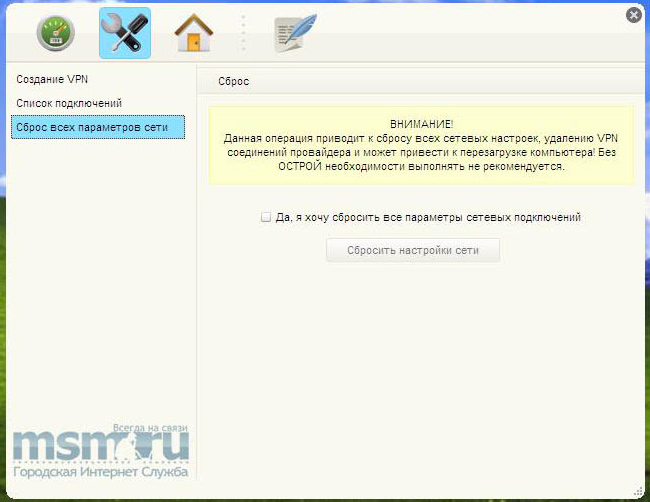Select 'Сброс всех параметров сети' item
Viewport: 650px width, 502px height.
click(x=98, y=127)
